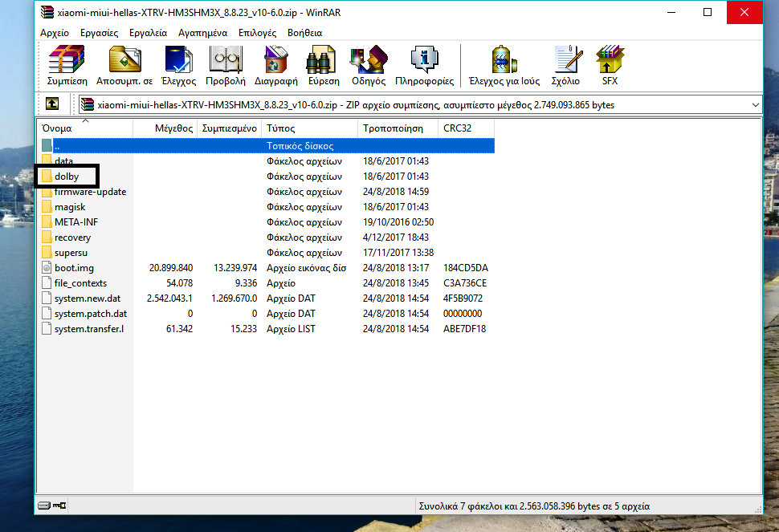This screenshot has width=779, height=532.
Task: Click the Διαγραφή delete icon
Action: 275,66
